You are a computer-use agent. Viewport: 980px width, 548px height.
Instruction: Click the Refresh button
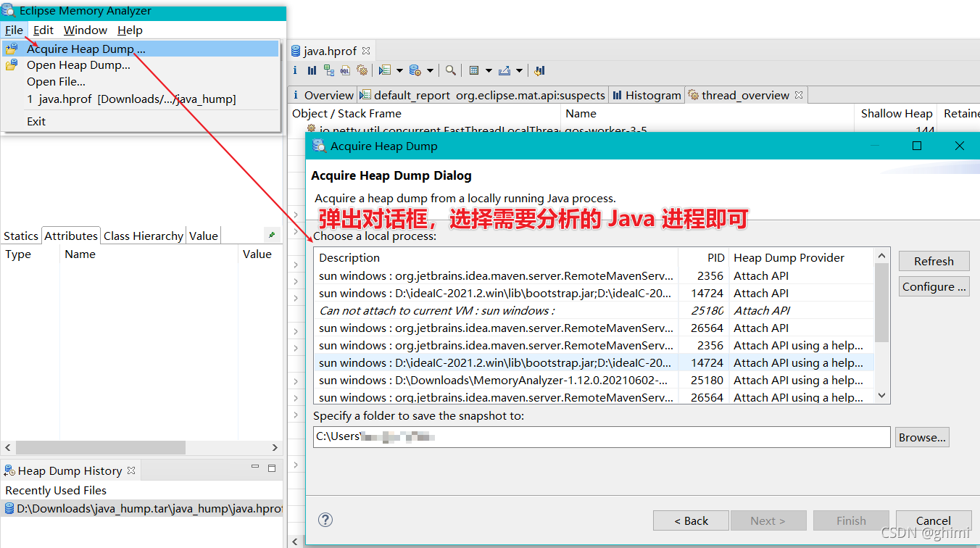[934, 261]
